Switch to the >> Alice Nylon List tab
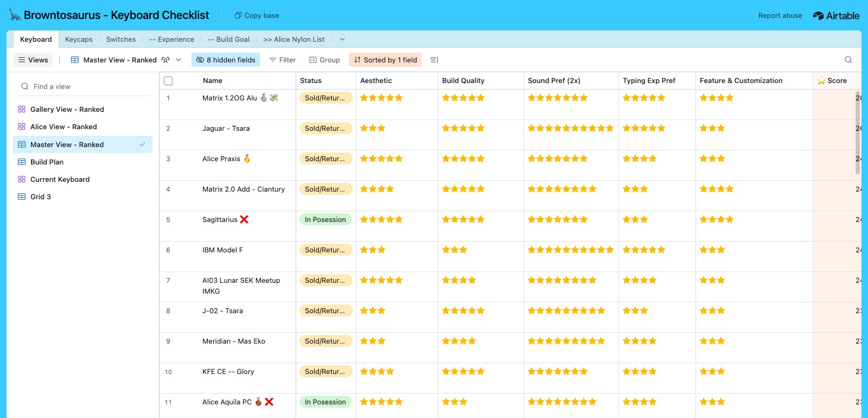 294,39
